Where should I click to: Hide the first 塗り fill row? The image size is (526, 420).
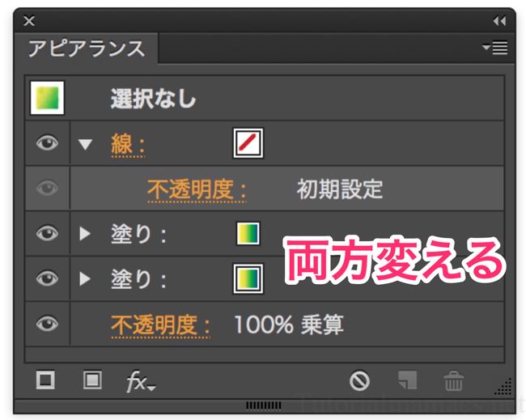pyautogui.click(x=47, y=233)
